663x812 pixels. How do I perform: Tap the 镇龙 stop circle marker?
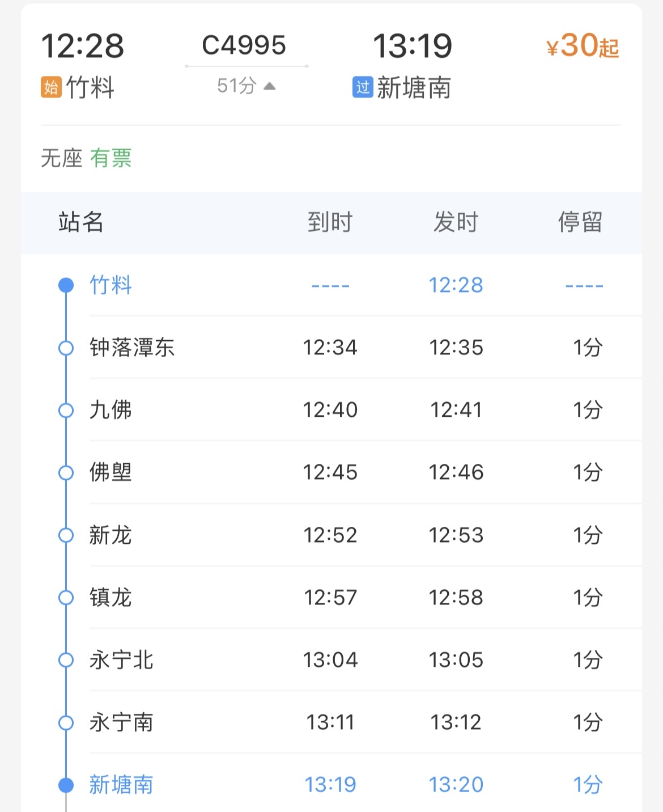click(x=66, y=598)
